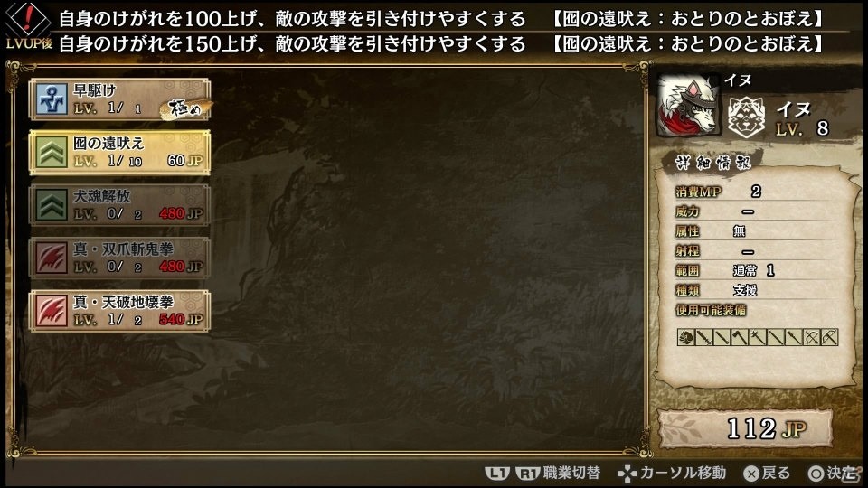This screenshot has width=868, height=488.
Task: Click the axe weapon icon in 使用可能装備
Action: [x=741, y=337]
